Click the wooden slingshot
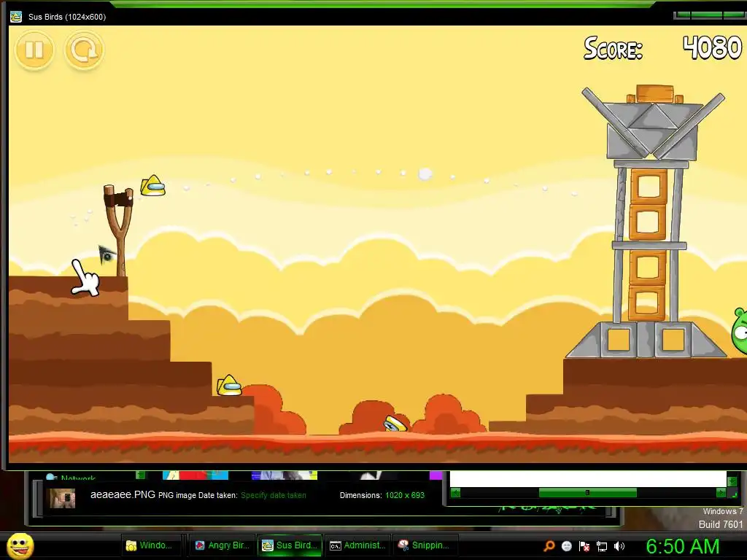 [x=119, y=230]
